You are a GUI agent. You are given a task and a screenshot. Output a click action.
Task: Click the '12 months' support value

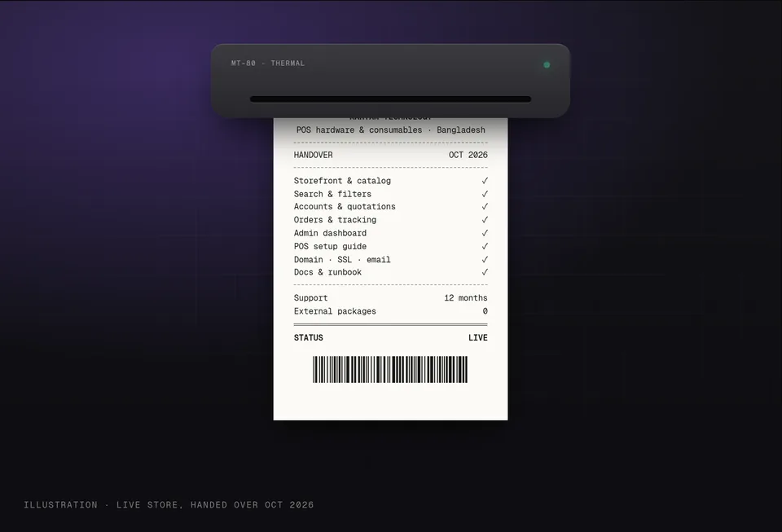(x=466, y=297)
